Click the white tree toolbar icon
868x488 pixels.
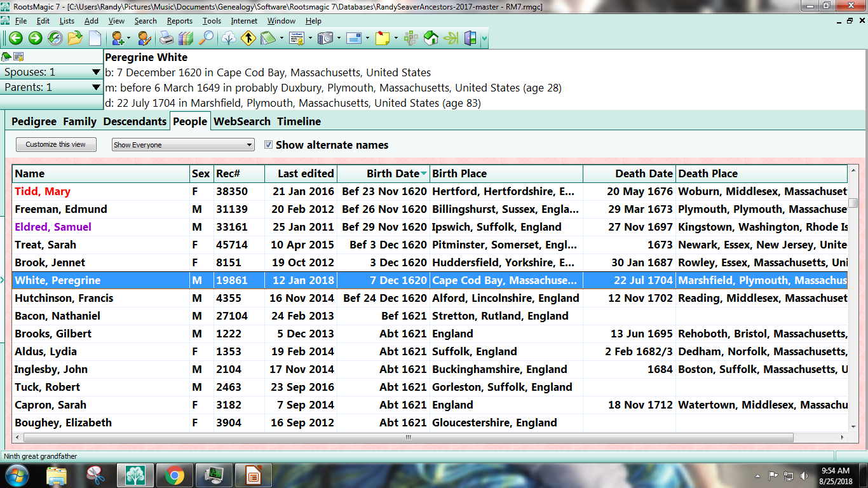tap(228, 38)
